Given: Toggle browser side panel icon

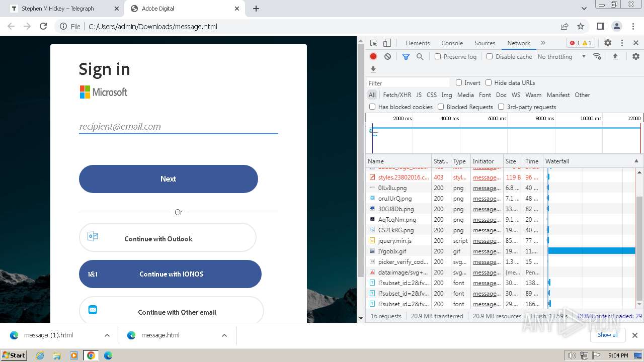Looking at the screenshot, I should click(x=601, y=26).
